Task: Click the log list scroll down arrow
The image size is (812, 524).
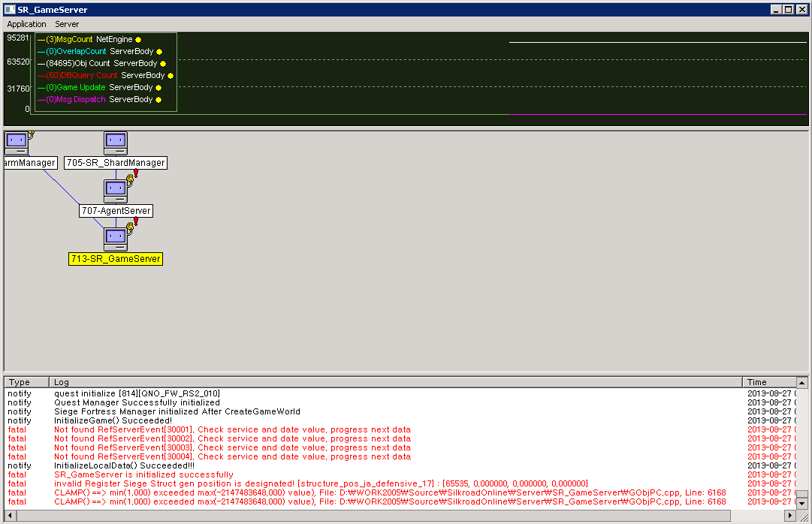Action: click(x=801, y=503)
